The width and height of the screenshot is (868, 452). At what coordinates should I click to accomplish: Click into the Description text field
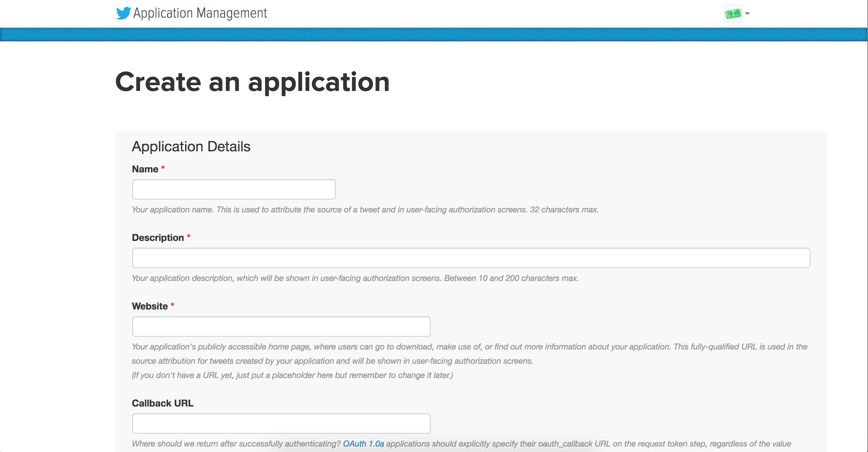[x=471, y=258]
